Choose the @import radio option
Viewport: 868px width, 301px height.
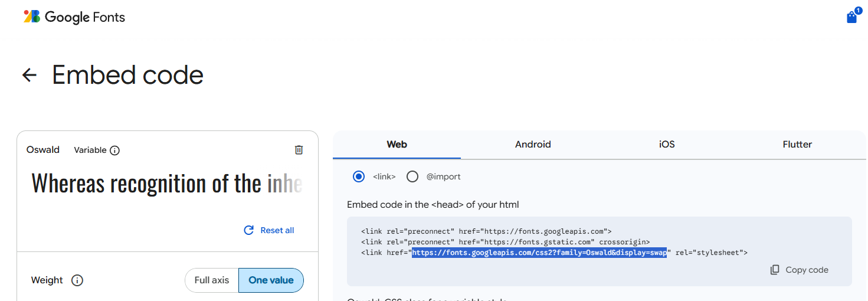412,176
